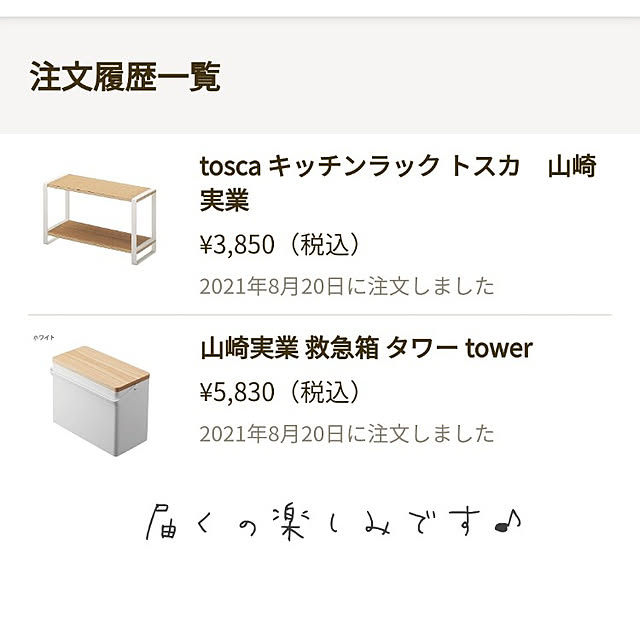Image resolution: width=640 pixels, height=640 pixels.
Task: Click the ¥5,830 price
Action: [x=237, y=392]
